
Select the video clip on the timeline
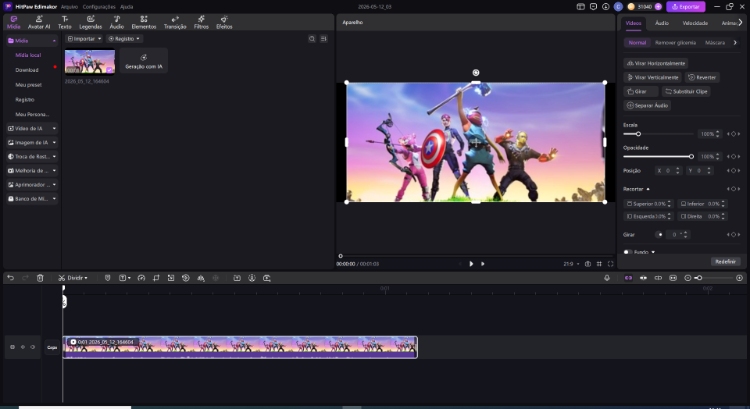(240, 347)
